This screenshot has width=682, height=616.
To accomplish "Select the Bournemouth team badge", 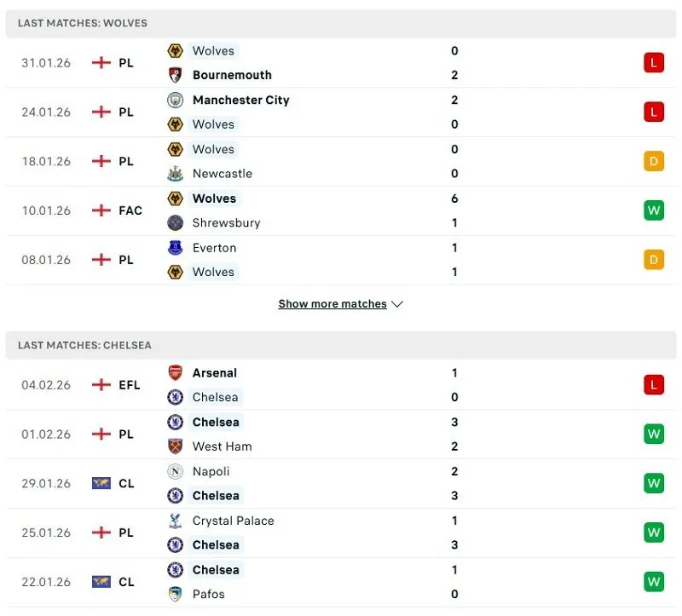I will point(176,75).
